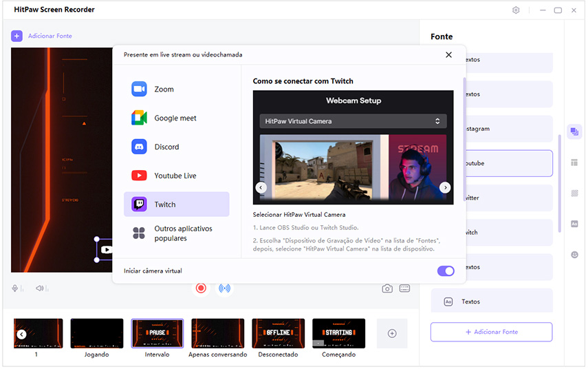
Task: Click the Youtube Live logo icon
Action: pyautogui.click(x=139, y=176)
